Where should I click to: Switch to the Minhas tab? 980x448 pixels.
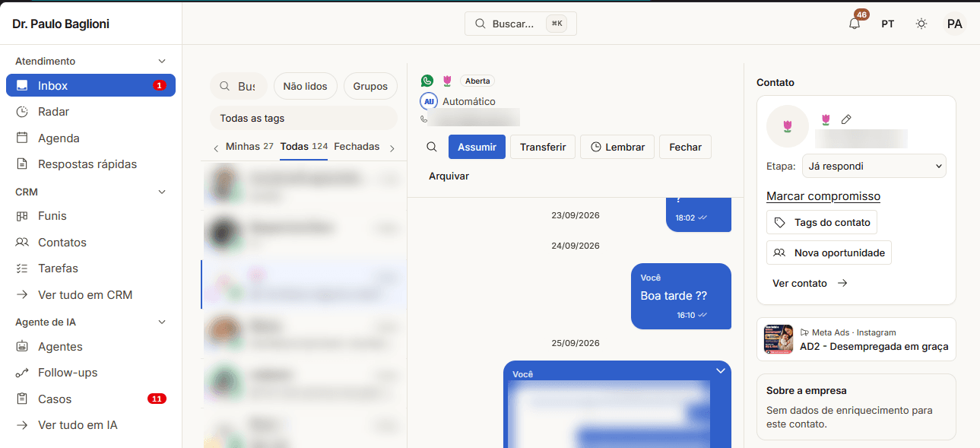249,147
